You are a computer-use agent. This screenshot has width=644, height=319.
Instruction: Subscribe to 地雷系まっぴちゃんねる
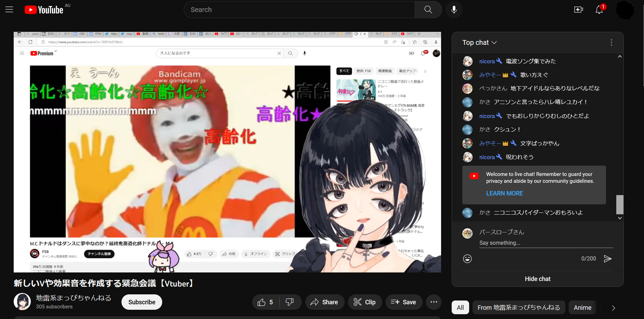point(142,302)
